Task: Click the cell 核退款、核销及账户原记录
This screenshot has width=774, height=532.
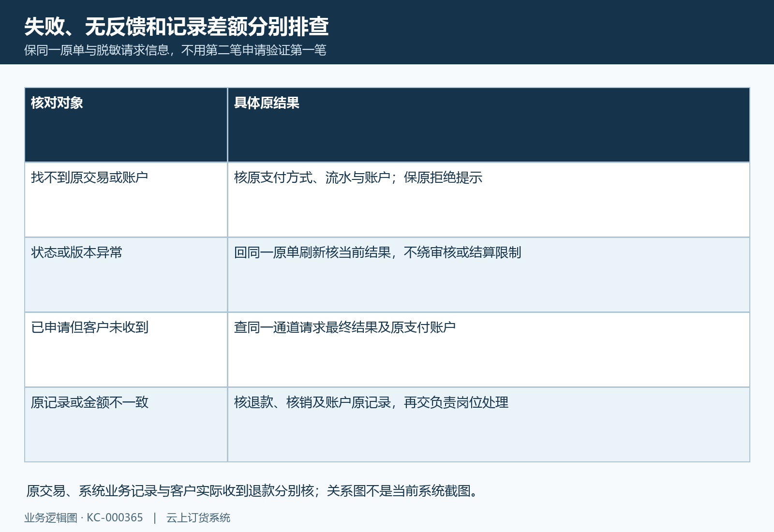Action: pyautogui.click(x=489, y=425)
